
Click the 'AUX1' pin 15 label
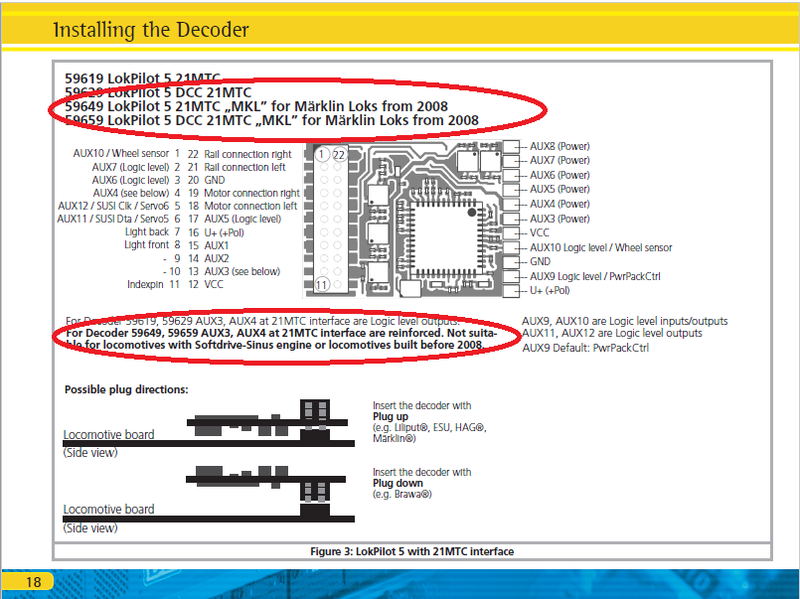pos(216,245)
